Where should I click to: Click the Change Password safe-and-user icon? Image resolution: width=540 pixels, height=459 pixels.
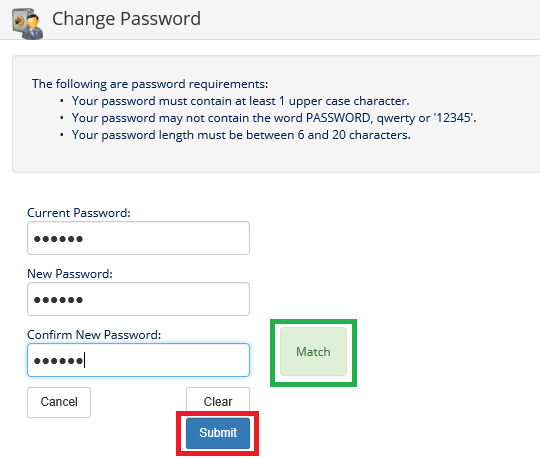[28, 23]
